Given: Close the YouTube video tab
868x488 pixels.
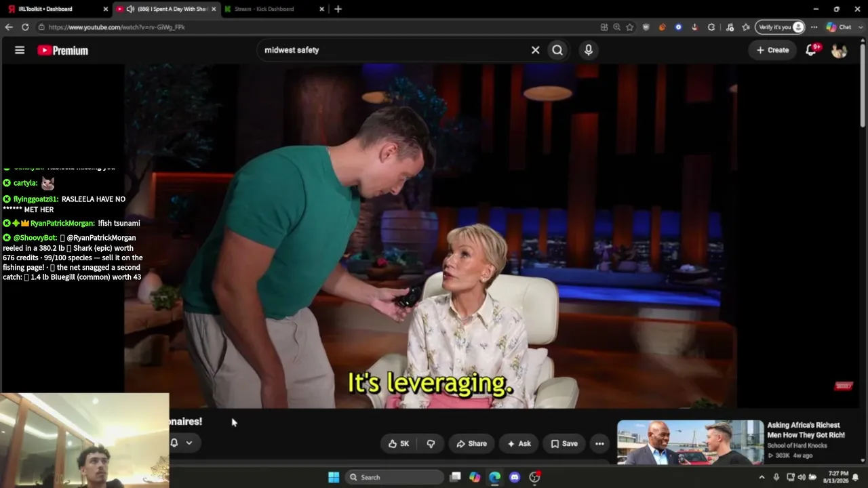Looking at the screenshot, I should pyautogui.click(x=214, y=9).
